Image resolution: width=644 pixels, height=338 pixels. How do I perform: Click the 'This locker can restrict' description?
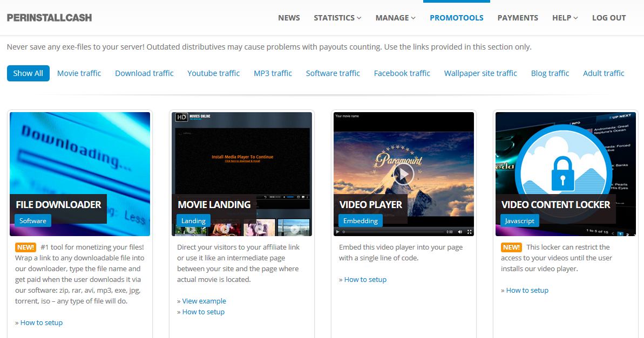click(557, 258)
